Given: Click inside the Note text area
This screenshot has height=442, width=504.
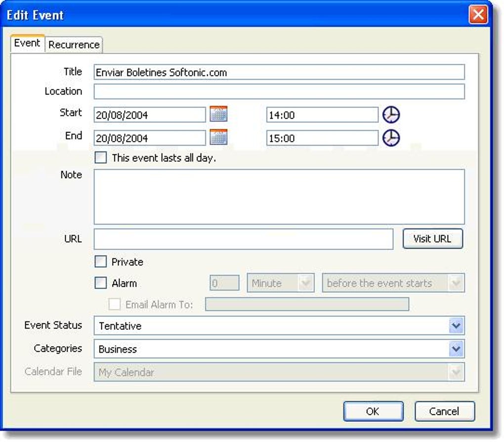Looking at the screenshot, I should 279,197.
